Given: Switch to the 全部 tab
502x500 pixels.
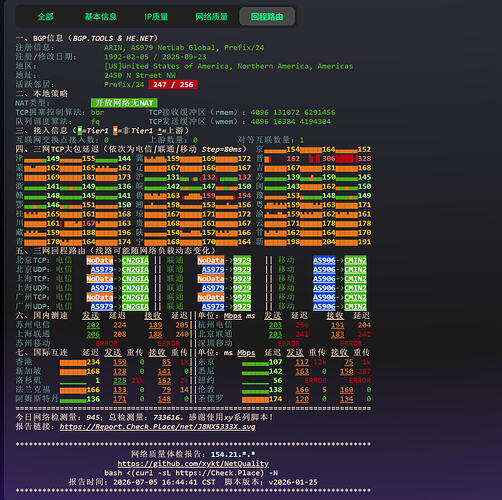Looking at the screenshot, I should pos(45,16).
